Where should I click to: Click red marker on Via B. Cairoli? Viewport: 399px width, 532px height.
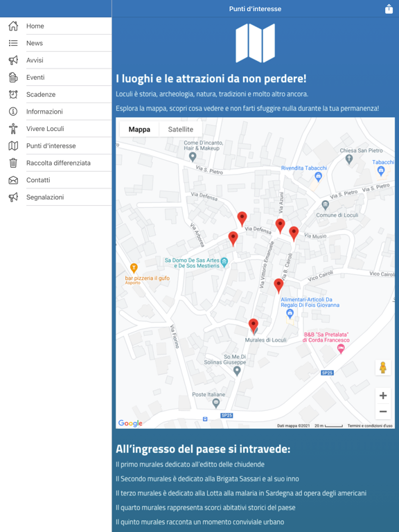[278, 285]
